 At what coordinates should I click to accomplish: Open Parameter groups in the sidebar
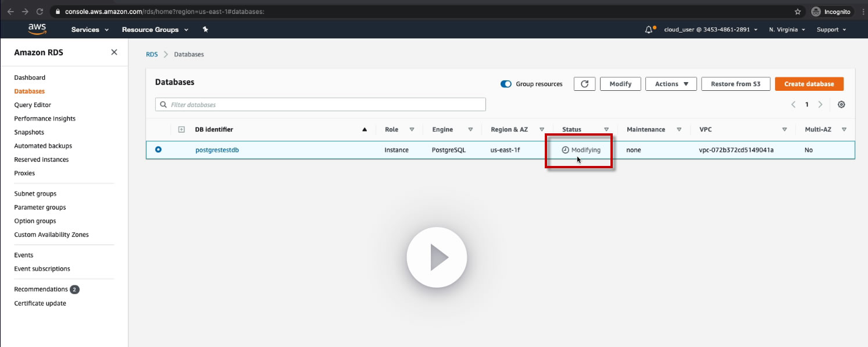tap(40, 207)
